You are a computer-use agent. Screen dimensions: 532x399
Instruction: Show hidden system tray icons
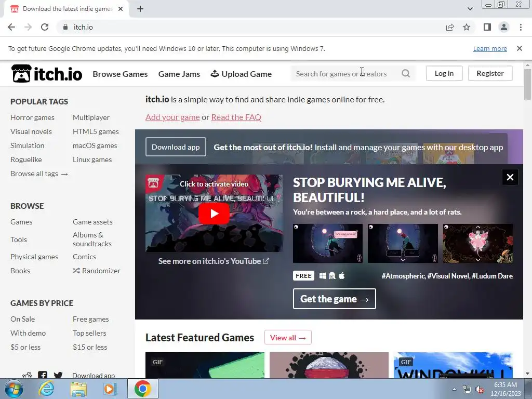tap(454, 389)
